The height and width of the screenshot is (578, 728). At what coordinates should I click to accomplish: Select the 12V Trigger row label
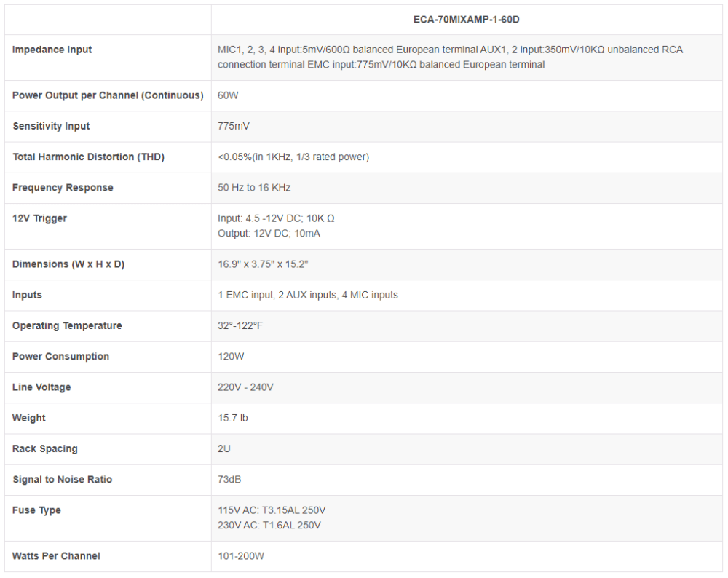point(39,218)
